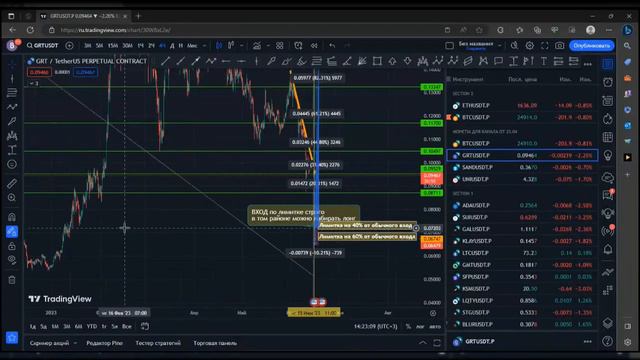The width and height of the screenshot is (640, 360).
Task: Create an alert with the alarm clock icon
Action: click(x=298, y=45)
